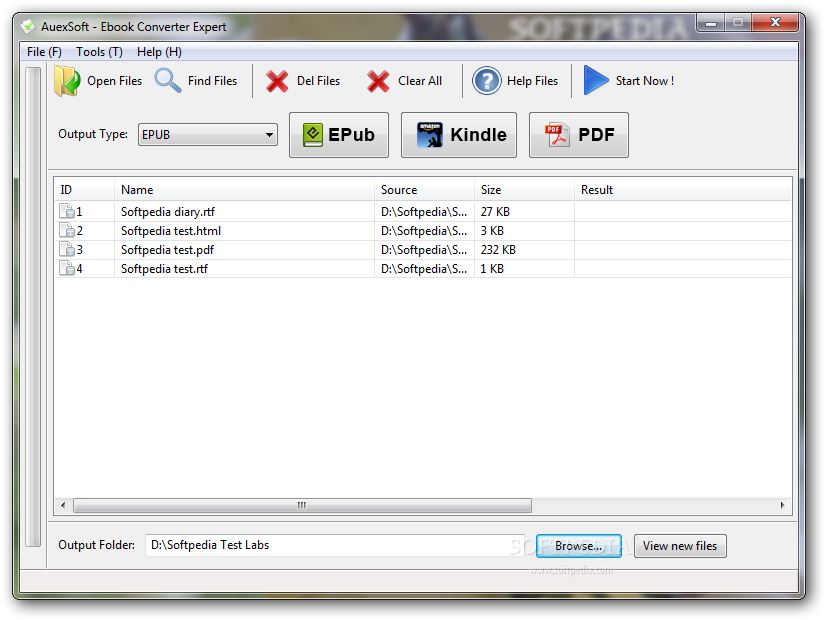Click the source path of Softpedia diary.rtf
826x620 pixels.
tap(424, 212)
